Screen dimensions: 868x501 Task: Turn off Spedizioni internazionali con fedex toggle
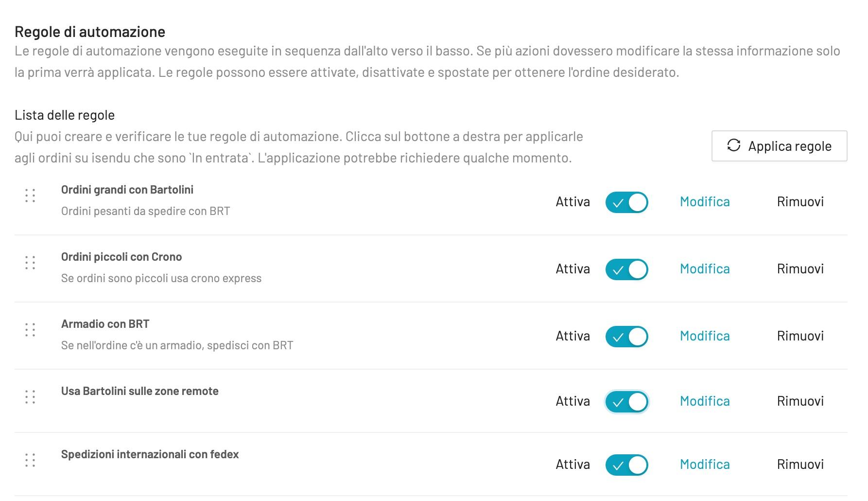pyautogui.click(x=626, y=465)
